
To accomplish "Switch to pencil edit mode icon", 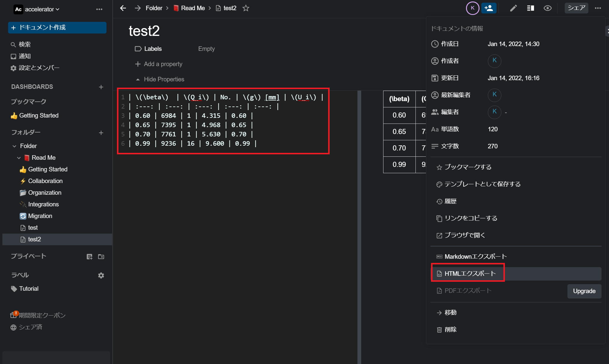I will (x=513, y=8).
